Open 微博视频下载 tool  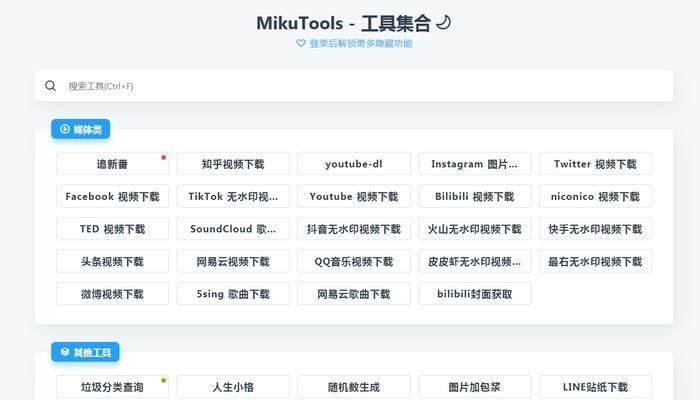112,294
